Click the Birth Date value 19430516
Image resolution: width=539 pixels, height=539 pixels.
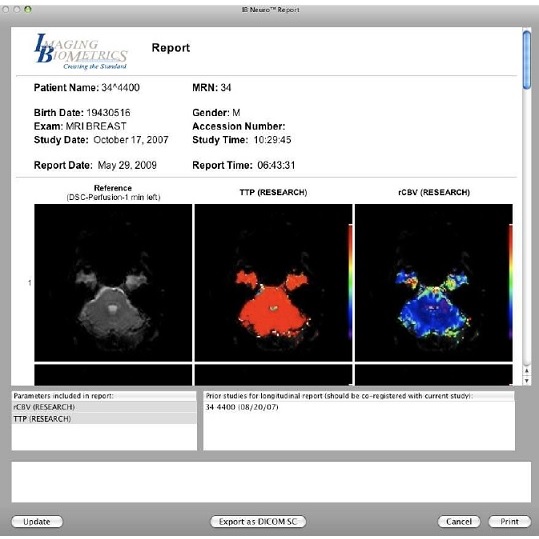click(108, 113)
